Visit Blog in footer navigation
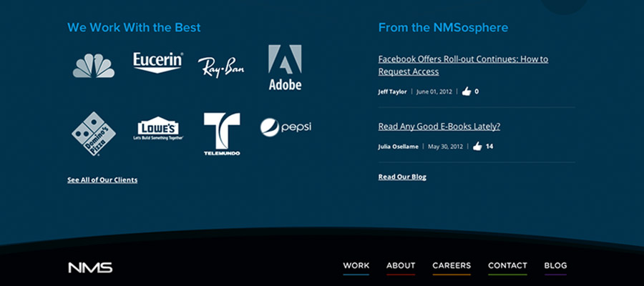The height and width of the screenshot is (286, 644). [x=555, y=265]
